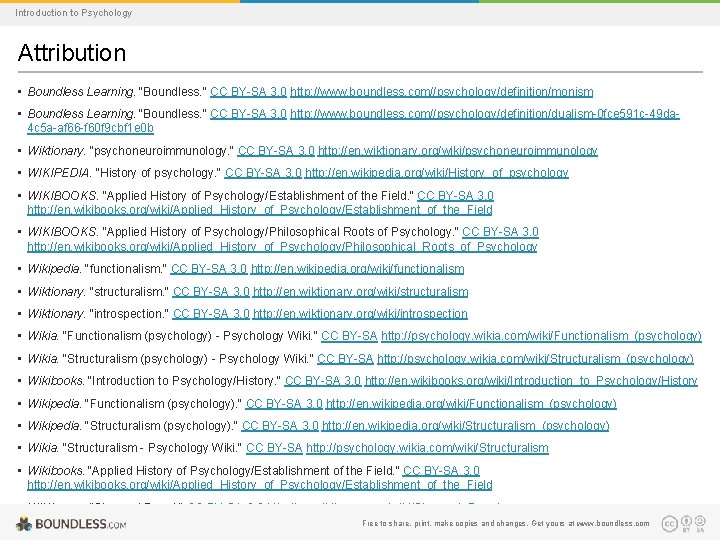
Task: Click CC BY-SA 3.0 after Wikipedia "Functionalism (psychology)."
Action: tap(284, 404)
